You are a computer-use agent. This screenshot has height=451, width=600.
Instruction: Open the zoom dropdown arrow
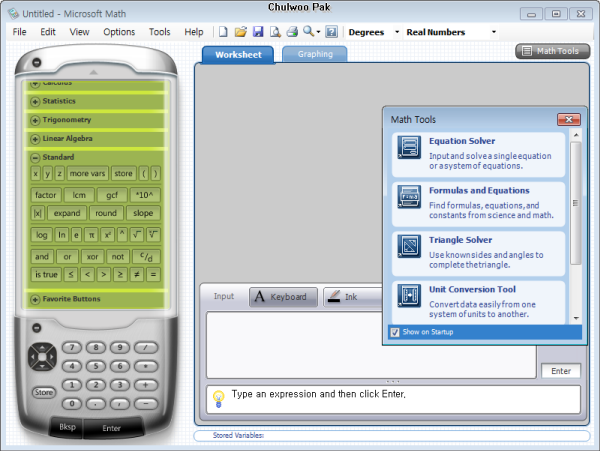pyautogui.click(x=318, y=32)
